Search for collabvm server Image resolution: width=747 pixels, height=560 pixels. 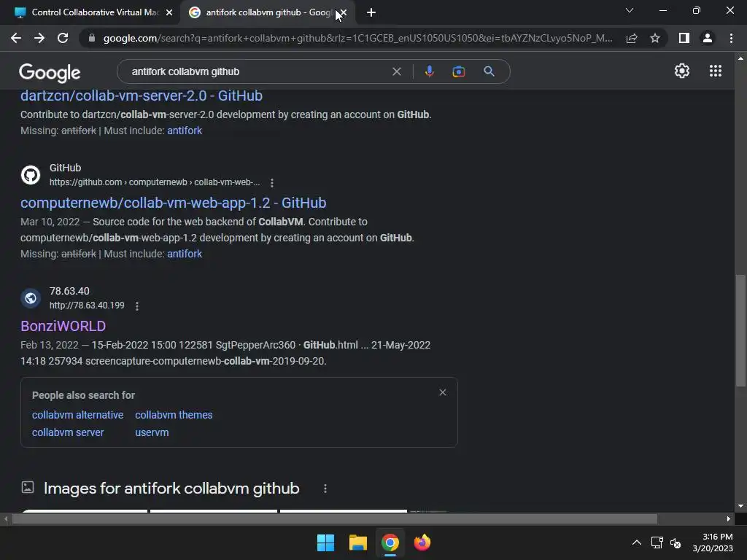click(68, 432)
